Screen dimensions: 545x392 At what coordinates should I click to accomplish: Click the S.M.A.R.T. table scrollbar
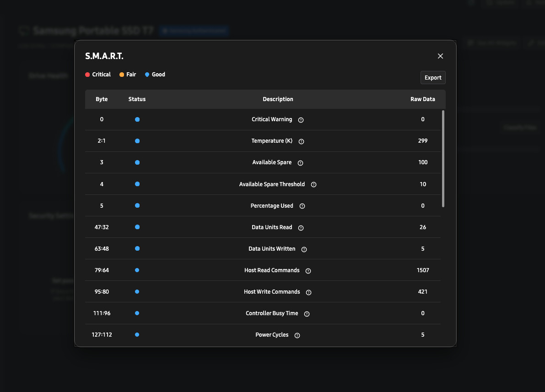pos(443,159)
